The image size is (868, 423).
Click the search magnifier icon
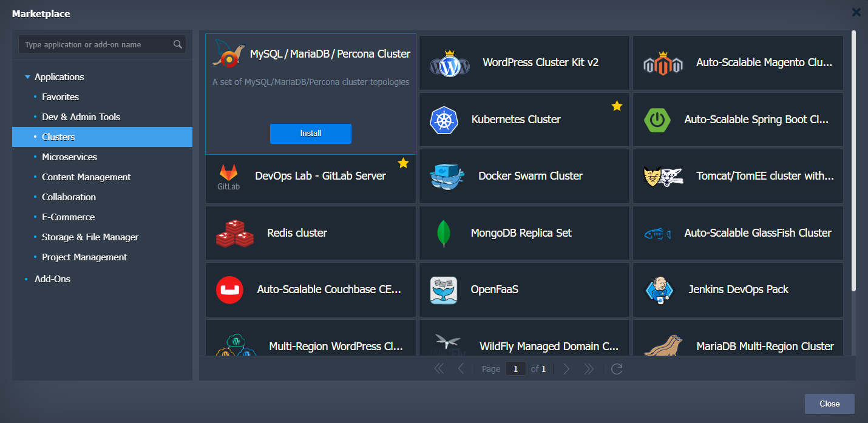pyautogui.click(x=178, y=44)
